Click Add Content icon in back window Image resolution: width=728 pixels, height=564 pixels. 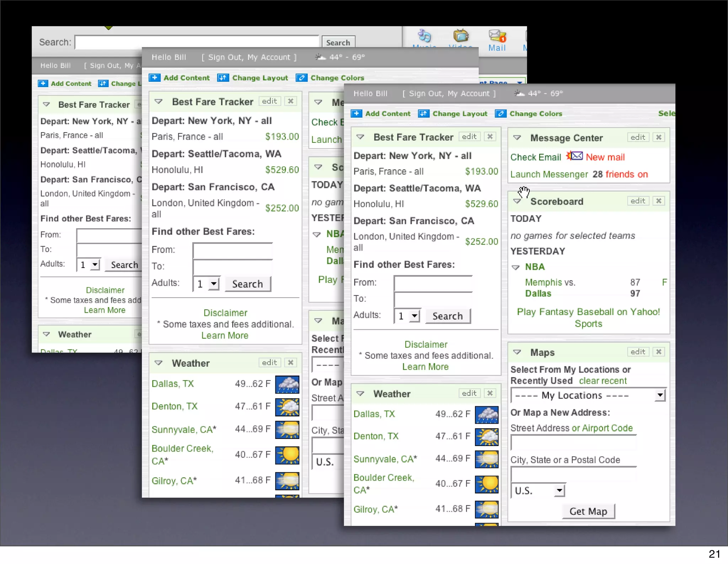[x=43, y=84]
